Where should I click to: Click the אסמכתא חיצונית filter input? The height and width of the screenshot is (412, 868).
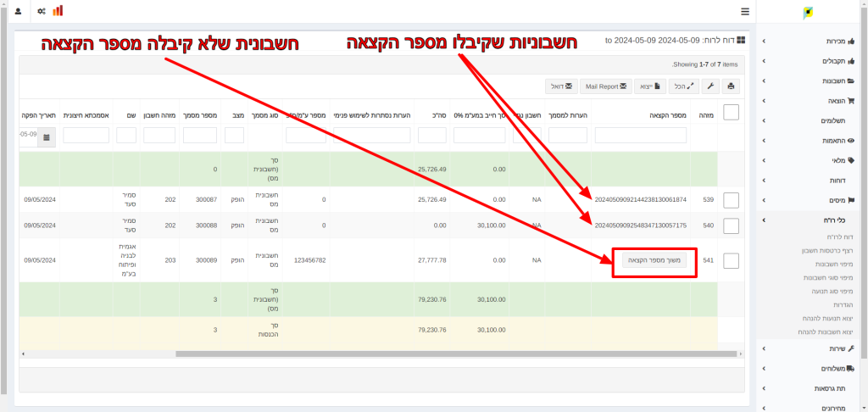coord(86,135)
